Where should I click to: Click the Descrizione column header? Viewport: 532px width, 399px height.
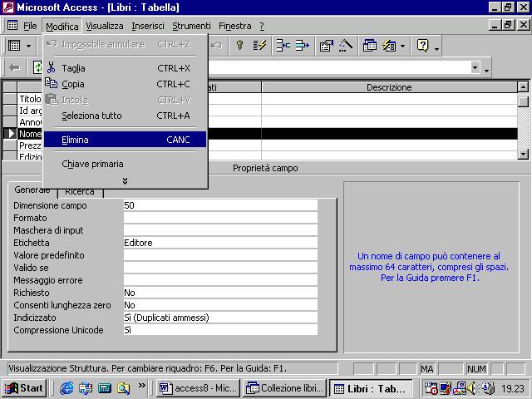[x=389, y=87]
